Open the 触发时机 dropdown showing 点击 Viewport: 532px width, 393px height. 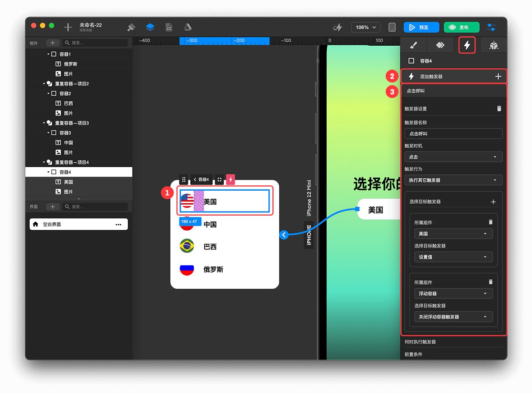454,157
